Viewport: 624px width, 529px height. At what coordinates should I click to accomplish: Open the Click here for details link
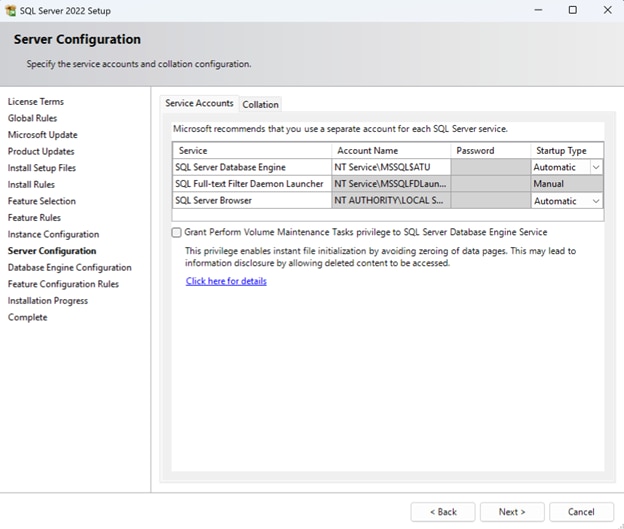pyautogui.click(x=226, y=281)
